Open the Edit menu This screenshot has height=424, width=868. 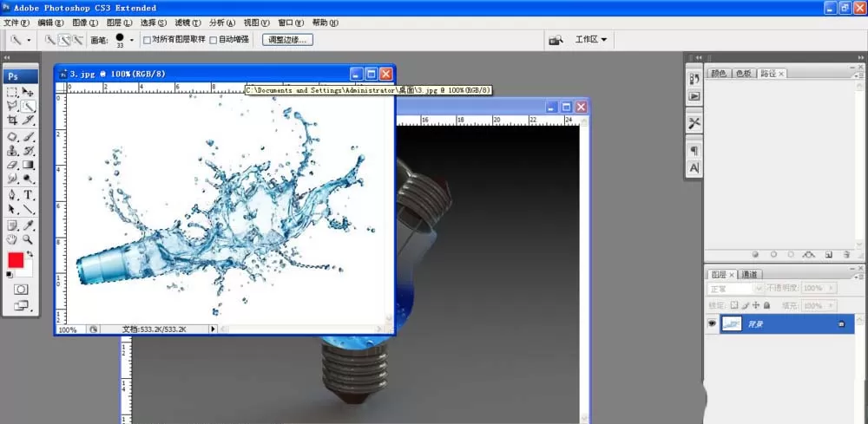[x=50, y=23]
